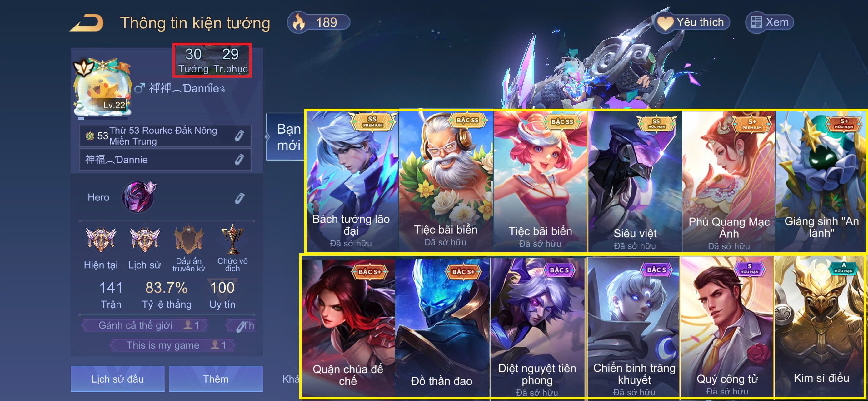Edit the favorite Hero pencil icon
Image resolution: width=868 pixels, height=401 pixels.
click(239, 198)
